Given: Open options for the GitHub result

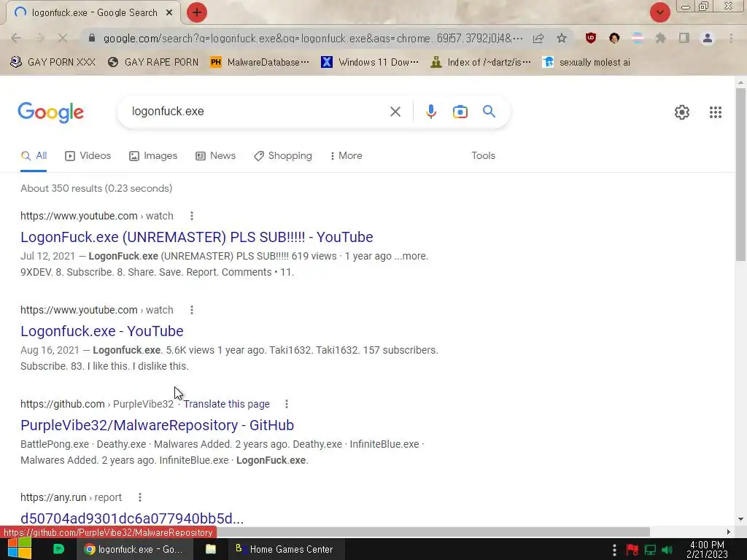Looking at the screenshot, I should coord(286,404).
